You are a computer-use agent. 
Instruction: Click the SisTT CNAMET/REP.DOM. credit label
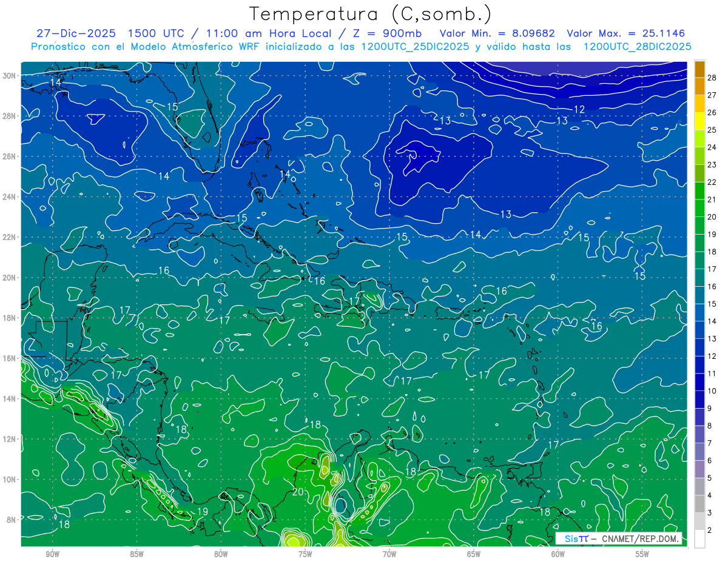pyautogui.click(x=619, y=538)
